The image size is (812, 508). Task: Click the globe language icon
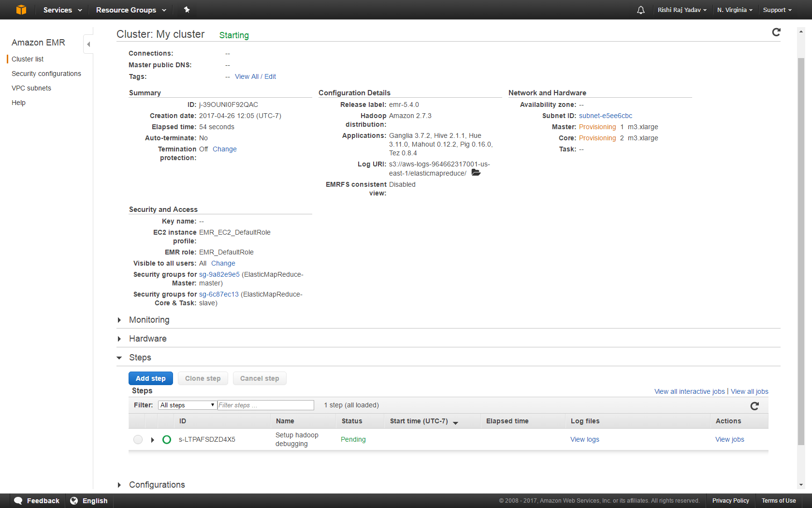coord(74,501)
